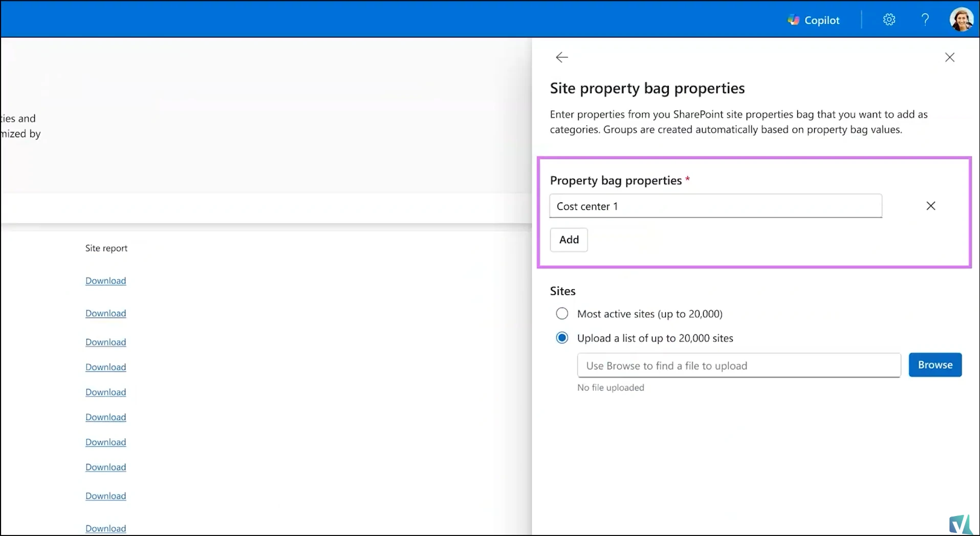Open the settings gear icon
The width and height of the screenshot is (980, 536).
click(889, 19)
